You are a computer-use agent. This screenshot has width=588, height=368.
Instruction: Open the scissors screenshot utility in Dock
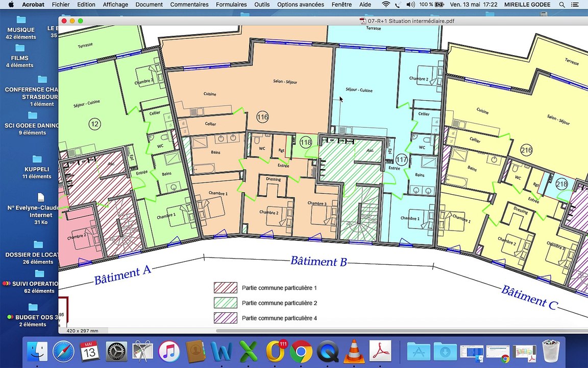pyautogui.click(x=142, y=352)
